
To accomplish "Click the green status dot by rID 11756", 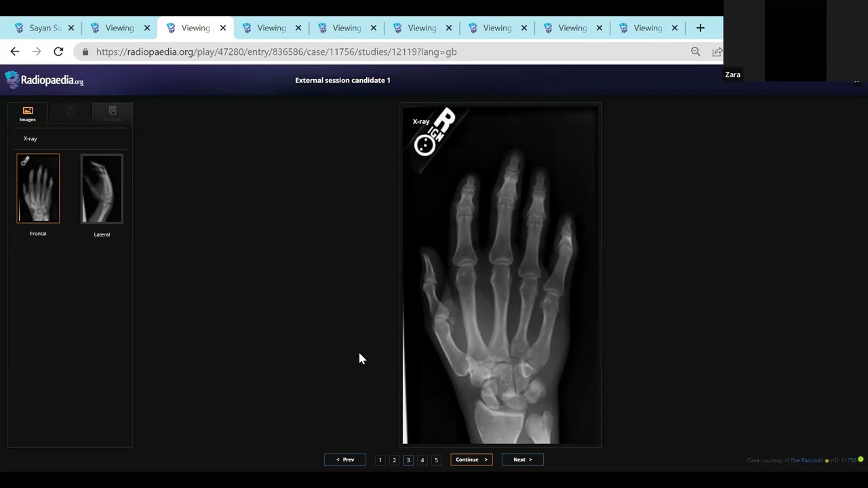I will coord(861,460).
